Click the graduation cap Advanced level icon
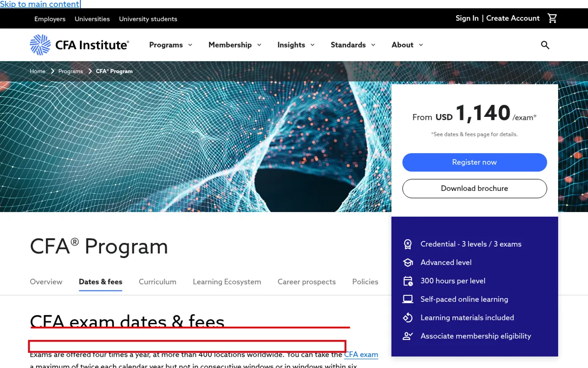This screenshot has width=588, height=368. 408,263
